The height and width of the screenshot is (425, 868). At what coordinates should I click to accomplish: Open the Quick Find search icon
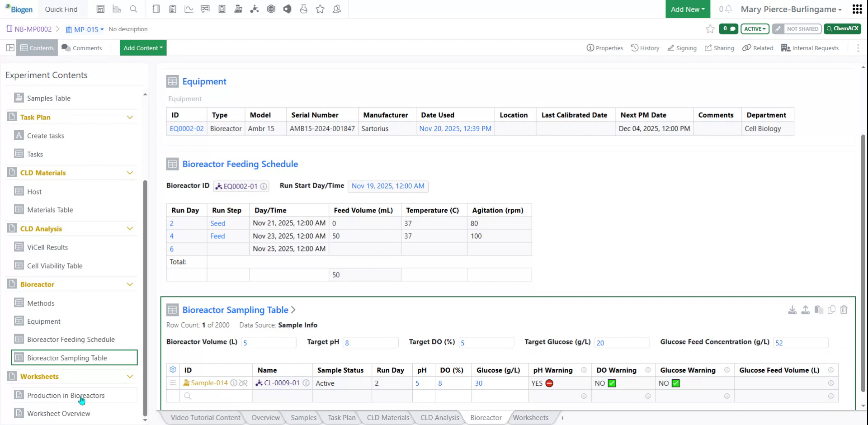133,9
